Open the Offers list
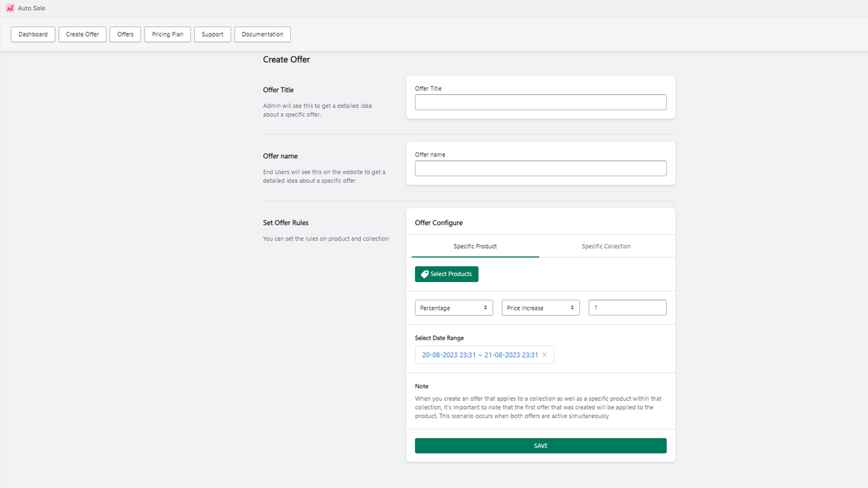This screenshot has height=488, width=868. [x=125, y=35]
